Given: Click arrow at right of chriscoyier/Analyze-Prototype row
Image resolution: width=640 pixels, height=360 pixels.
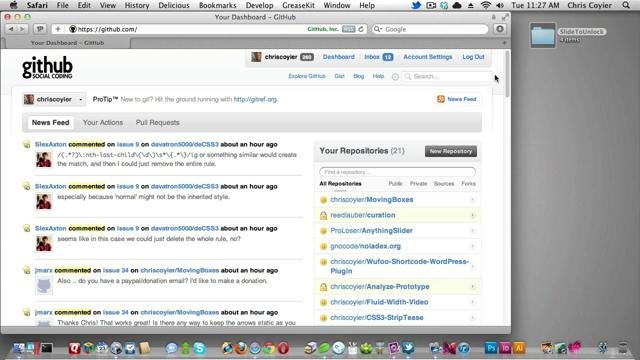Looking at the screenshot, I should [x=473, y=287].
